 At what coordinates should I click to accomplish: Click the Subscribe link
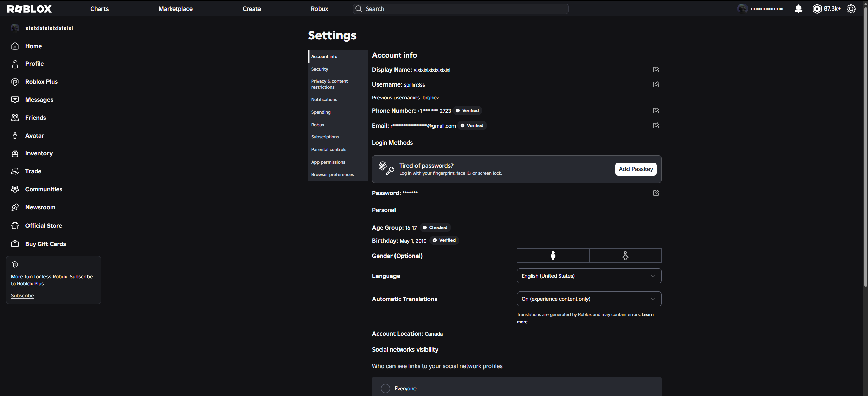22,296
